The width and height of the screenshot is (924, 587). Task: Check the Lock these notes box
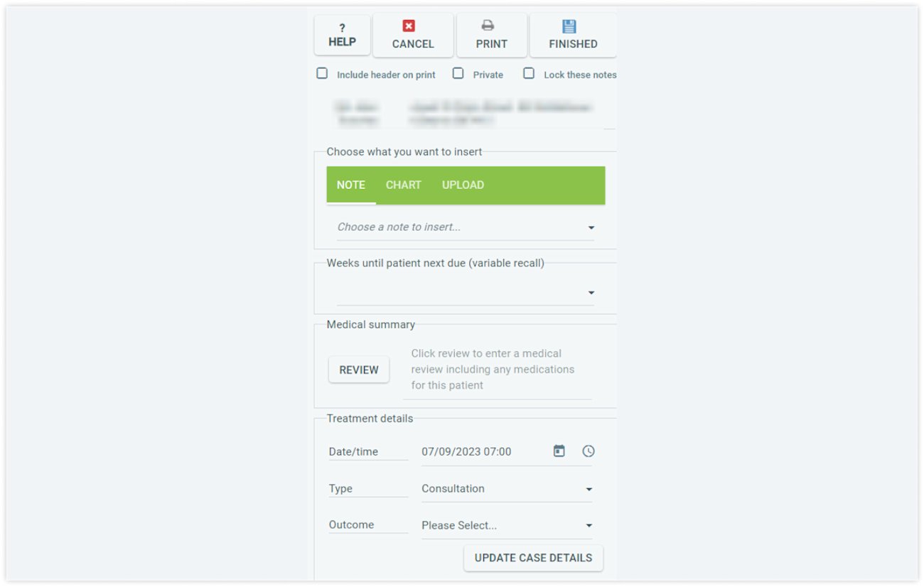click(x=529, y=73)
